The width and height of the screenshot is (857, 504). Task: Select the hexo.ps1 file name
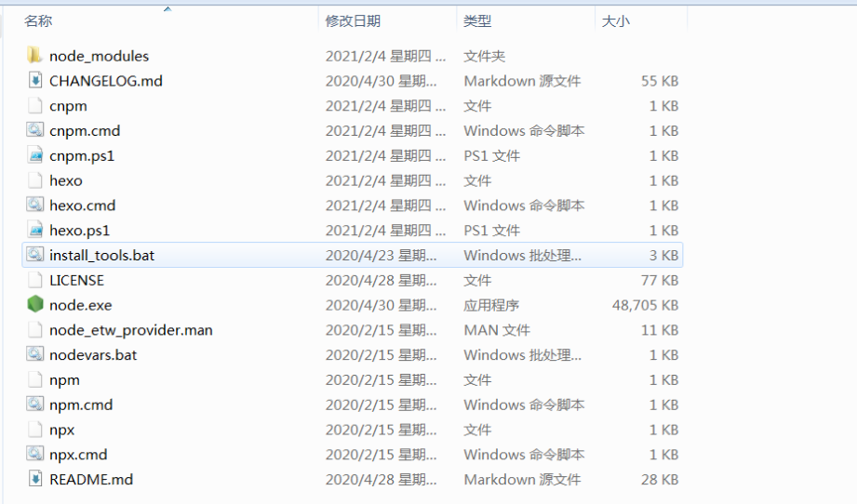click(80, 231)
